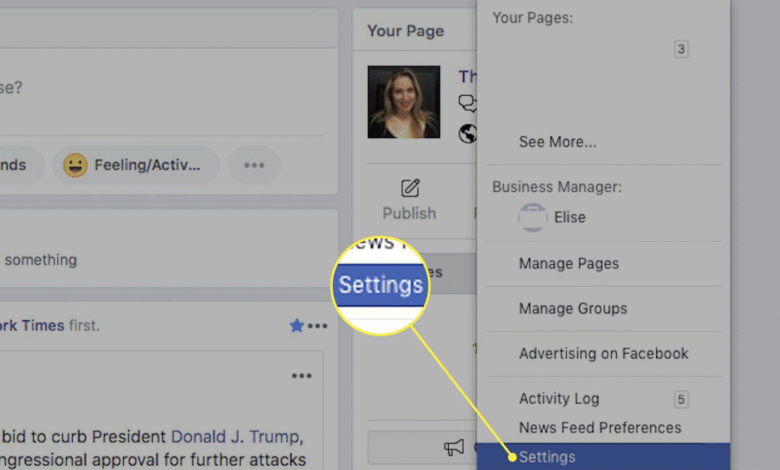780x470 pixels.
Task: Click the Your Page heading
Action: [405, 31]
